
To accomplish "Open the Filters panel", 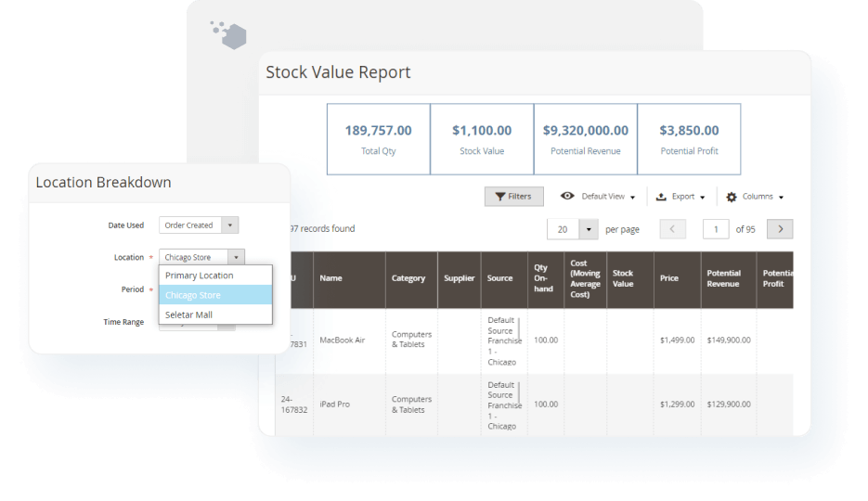I will pyautogui.click(x=513, y=197).
